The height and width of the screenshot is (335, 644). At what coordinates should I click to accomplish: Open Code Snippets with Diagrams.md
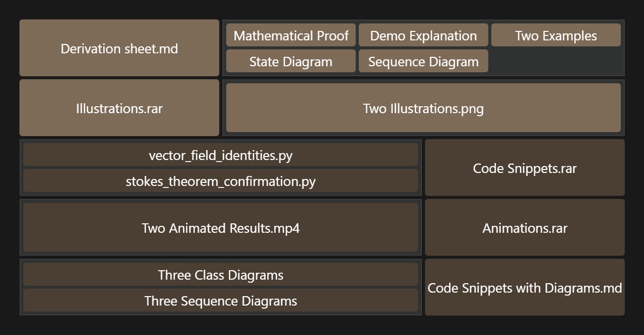pos(524,287)
